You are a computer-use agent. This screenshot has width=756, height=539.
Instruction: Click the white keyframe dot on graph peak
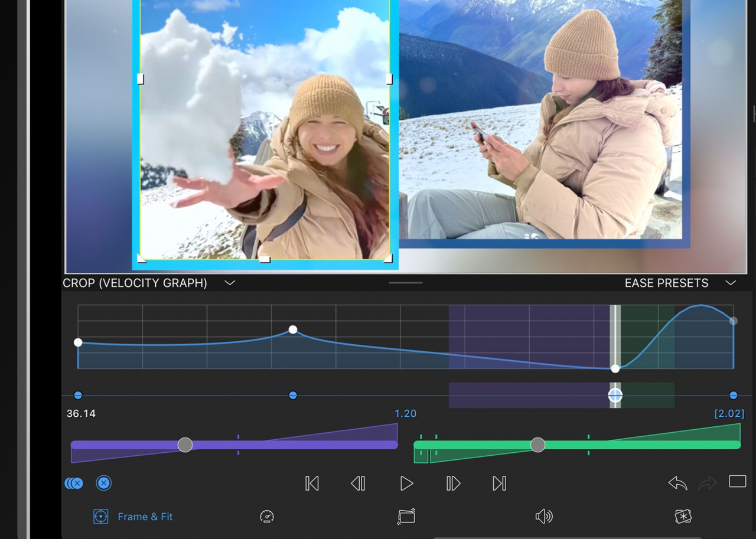click(292, 329)
